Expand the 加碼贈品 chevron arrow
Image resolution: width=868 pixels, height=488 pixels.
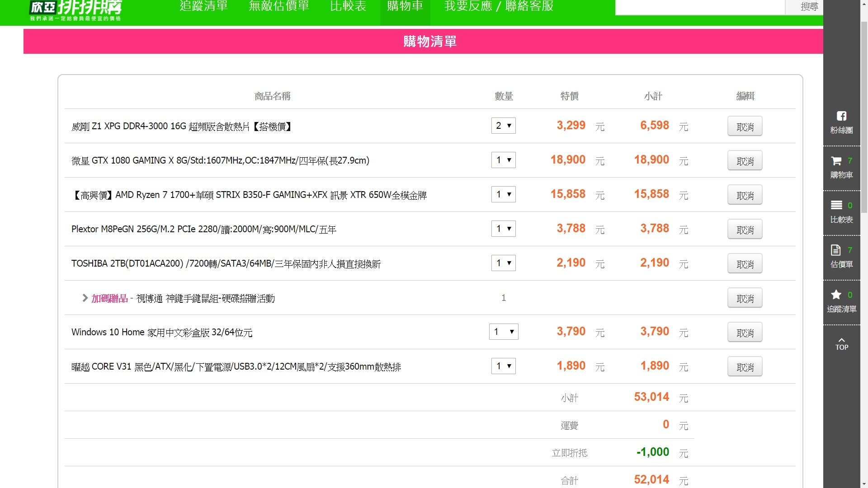click(x=85, y=298)
